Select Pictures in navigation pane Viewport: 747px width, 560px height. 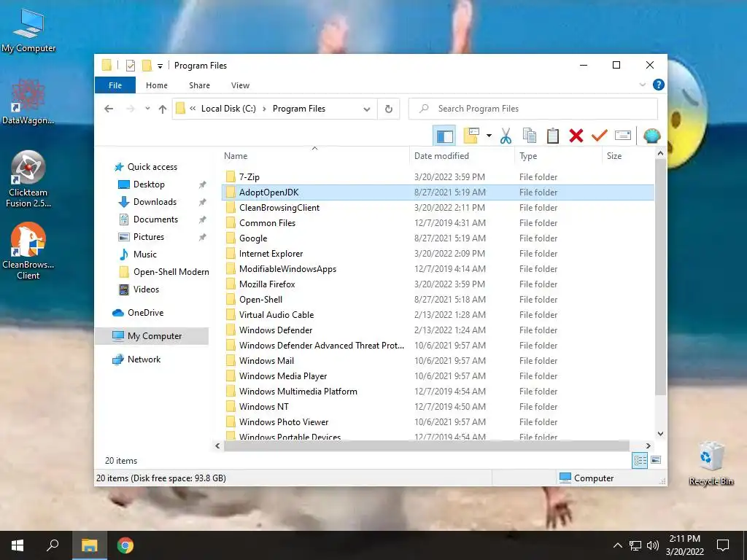[149, 237]
